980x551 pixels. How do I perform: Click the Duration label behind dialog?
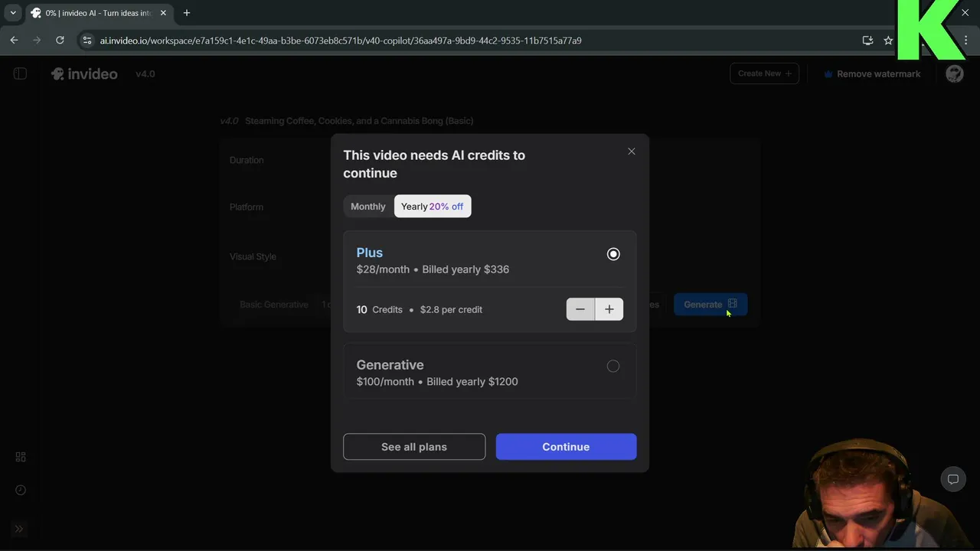247,160
